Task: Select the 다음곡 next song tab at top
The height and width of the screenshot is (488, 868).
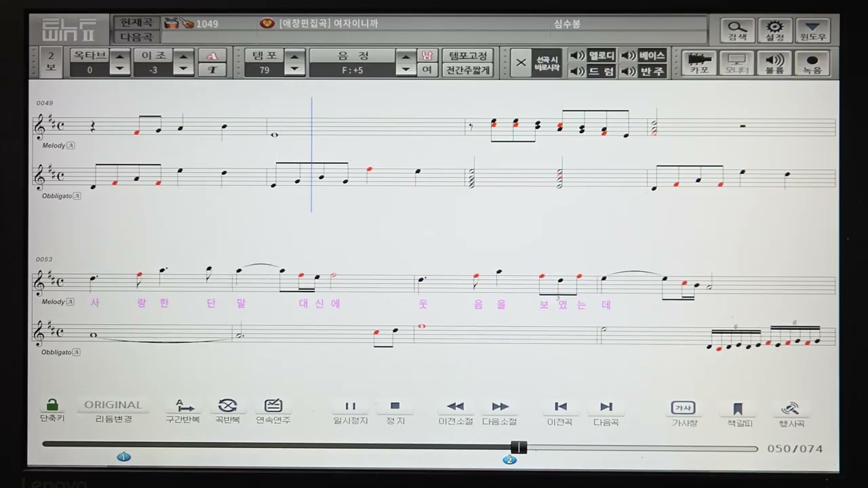Action: tap(136, 37)
